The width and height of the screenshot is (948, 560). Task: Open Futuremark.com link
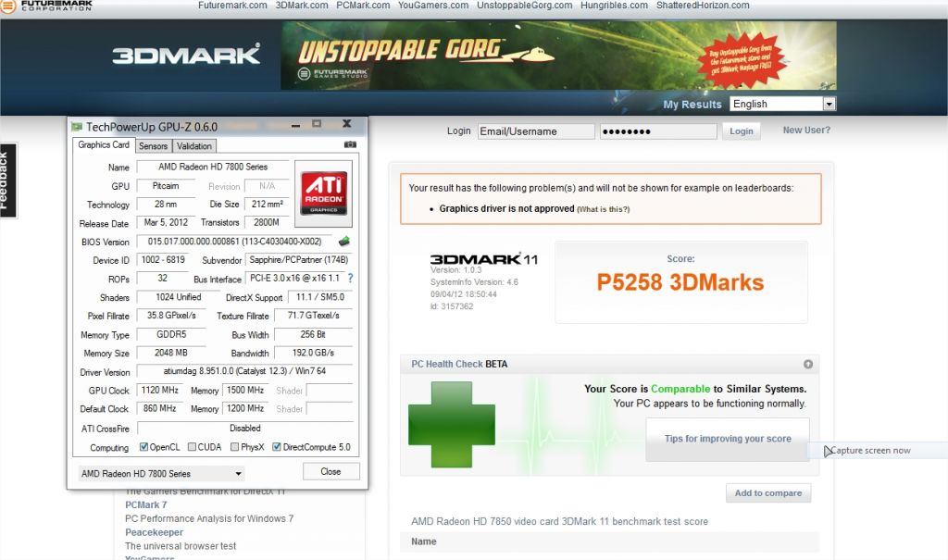(x=232, y=6)
